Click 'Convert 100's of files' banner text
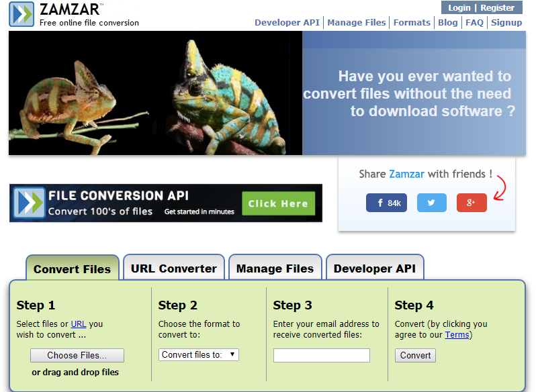Screen dimensions: 536x392 100,211
